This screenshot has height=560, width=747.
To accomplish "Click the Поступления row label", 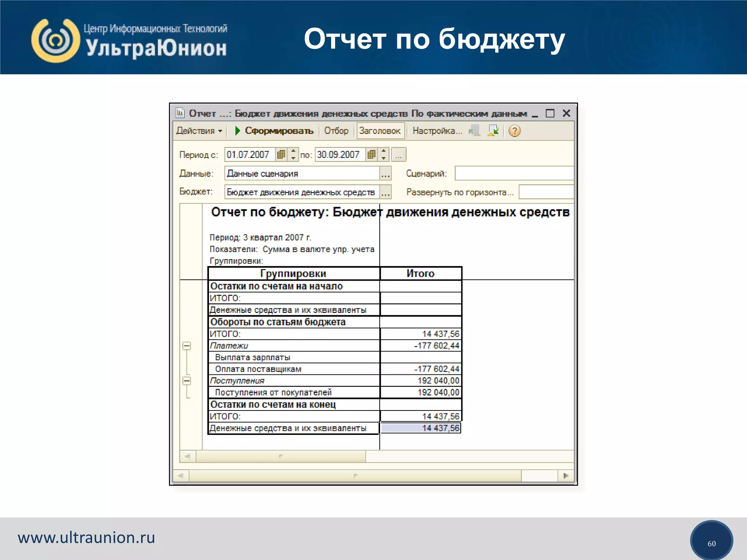I will coord(237,381).
